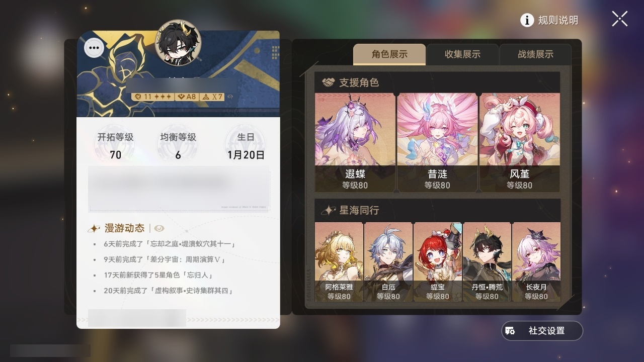Open the 规则说明 info icon
Image resolution: width=644 pixels, height=362 pixels.
(527, 20)
